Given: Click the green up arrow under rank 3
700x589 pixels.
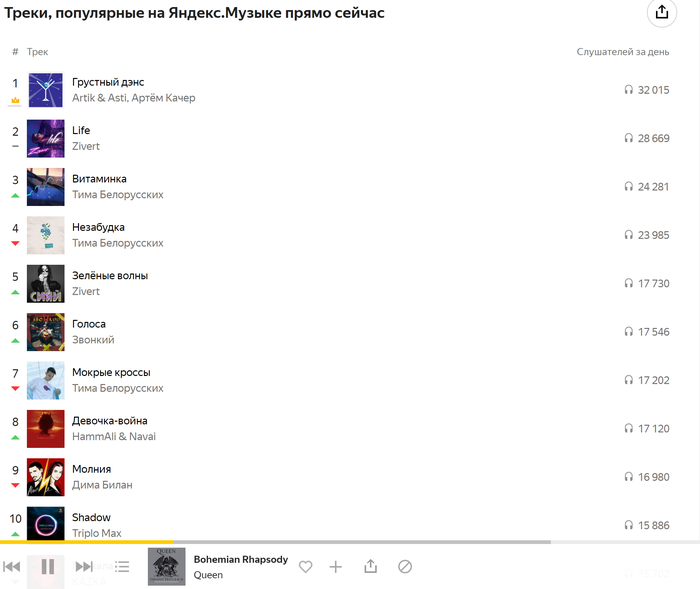Looking at the screenshot, I should pos(15,196).
